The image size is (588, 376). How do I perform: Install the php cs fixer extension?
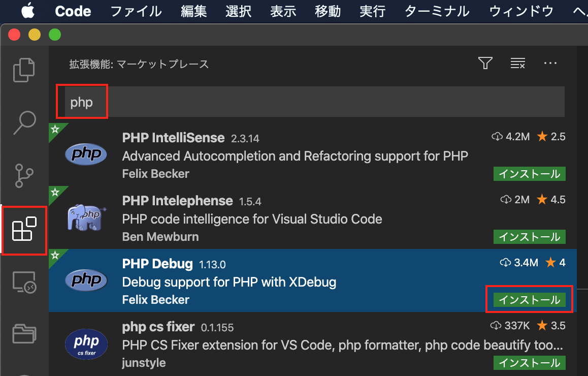(x=529, y=363)
